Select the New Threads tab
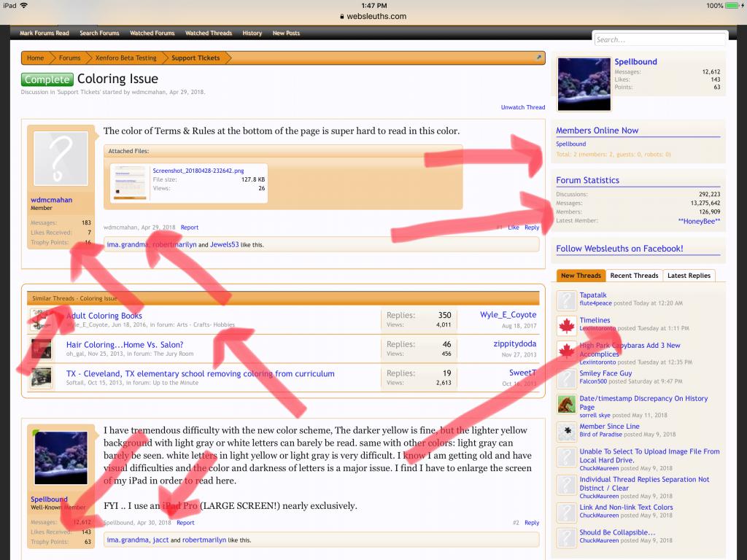Viewport: 747px width, 560px height. (581, 276)
